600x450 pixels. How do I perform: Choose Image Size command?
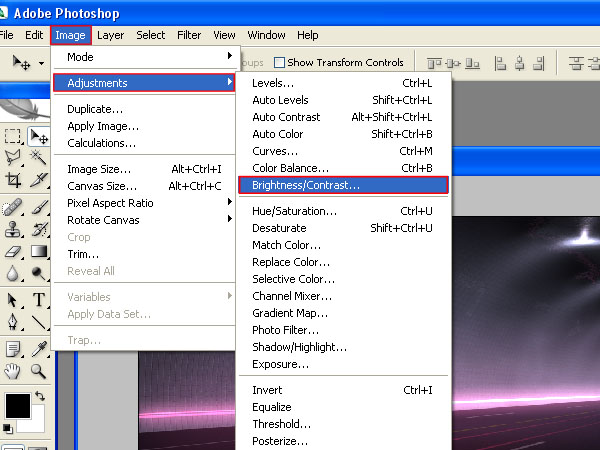[x=144, y=169]
